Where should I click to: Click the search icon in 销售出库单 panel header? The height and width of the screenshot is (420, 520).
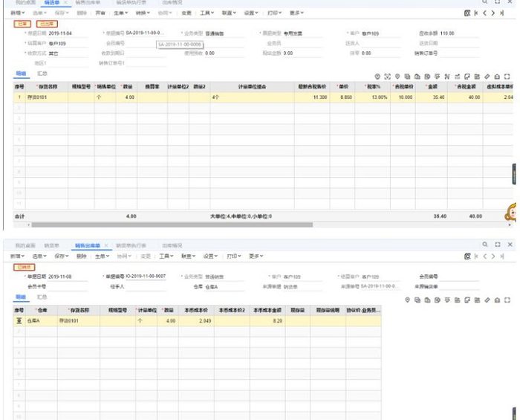coord(485,245)
